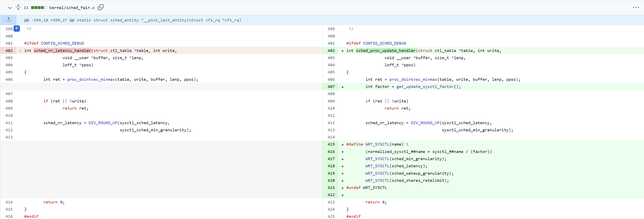Image resolution: width=644 pixels, height=219 pixels.
Task: Click the expand-all-lines arrows icon
Action: [18, 7]
